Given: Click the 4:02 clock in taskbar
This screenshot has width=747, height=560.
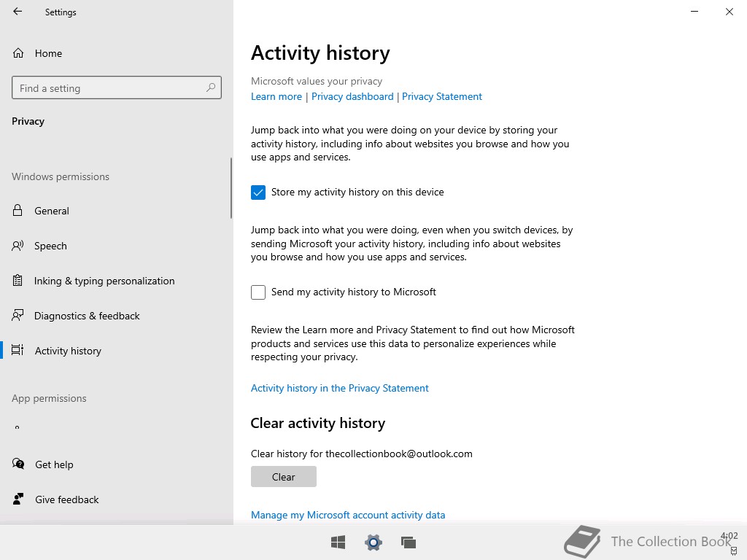Looking at the screenshot, I should [x=729, y=536].
